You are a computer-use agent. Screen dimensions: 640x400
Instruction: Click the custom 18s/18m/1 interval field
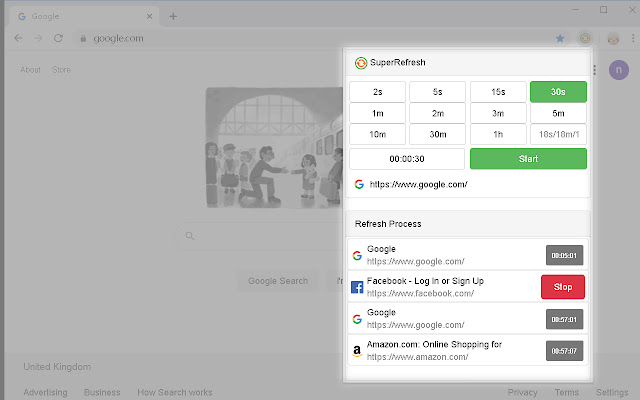(558, 135)
